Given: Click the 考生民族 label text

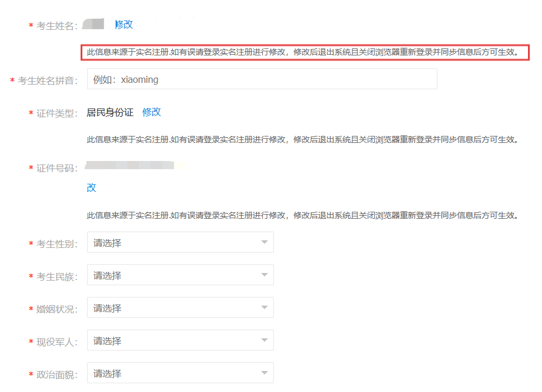Looking at the screenshot, I should click(57, 276).
